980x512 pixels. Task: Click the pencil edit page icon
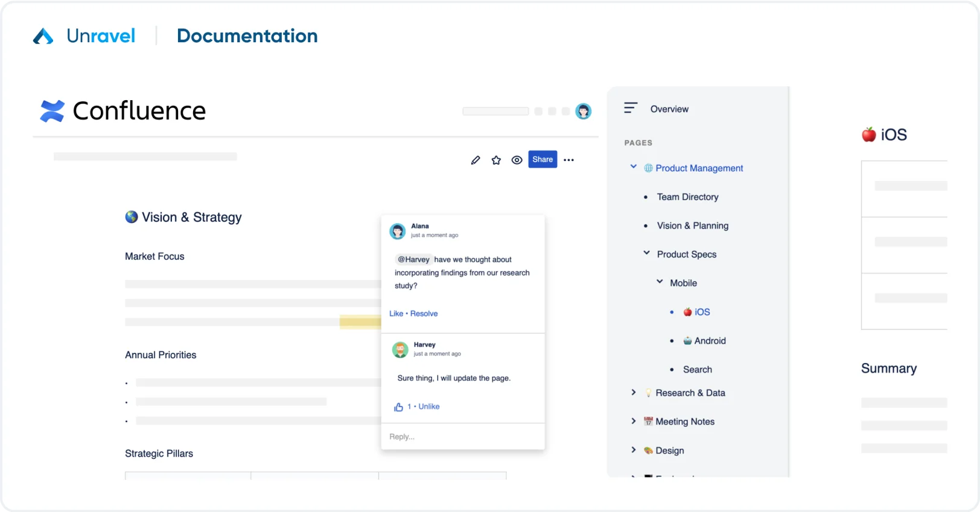476,160
